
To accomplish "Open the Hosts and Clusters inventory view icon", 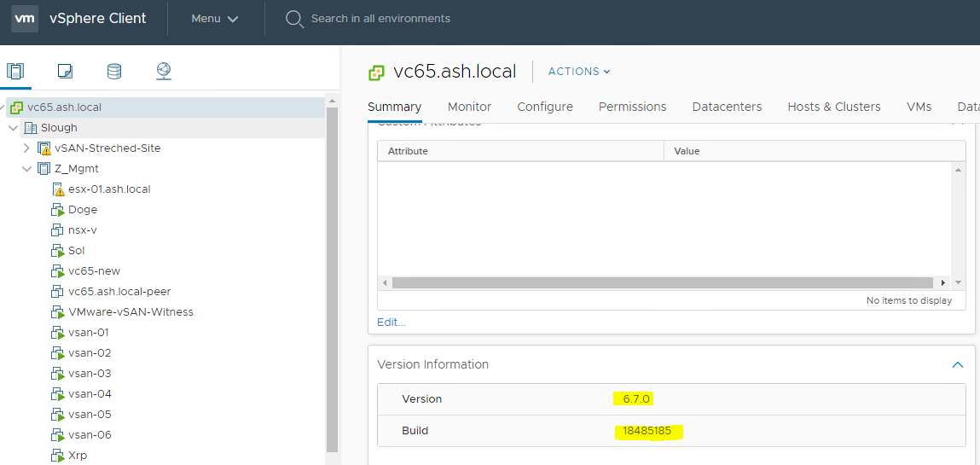I will 15,71.
